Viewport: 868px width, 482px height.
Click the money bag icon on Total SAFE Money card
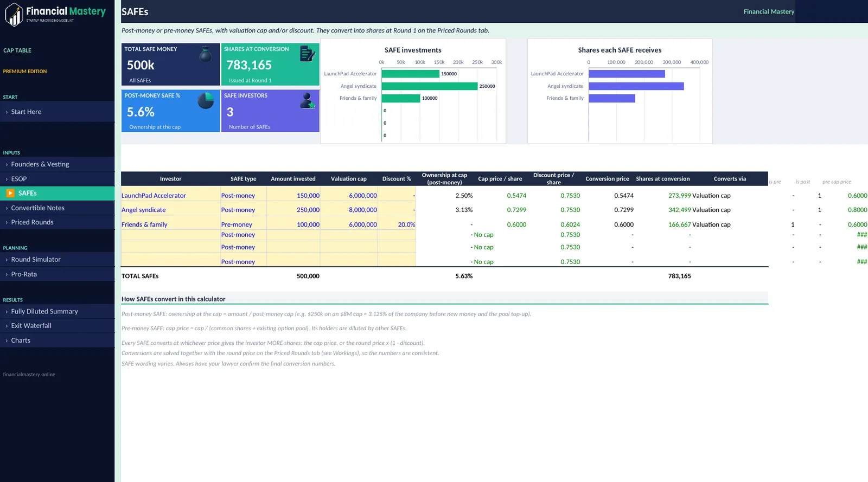(206, 54)
